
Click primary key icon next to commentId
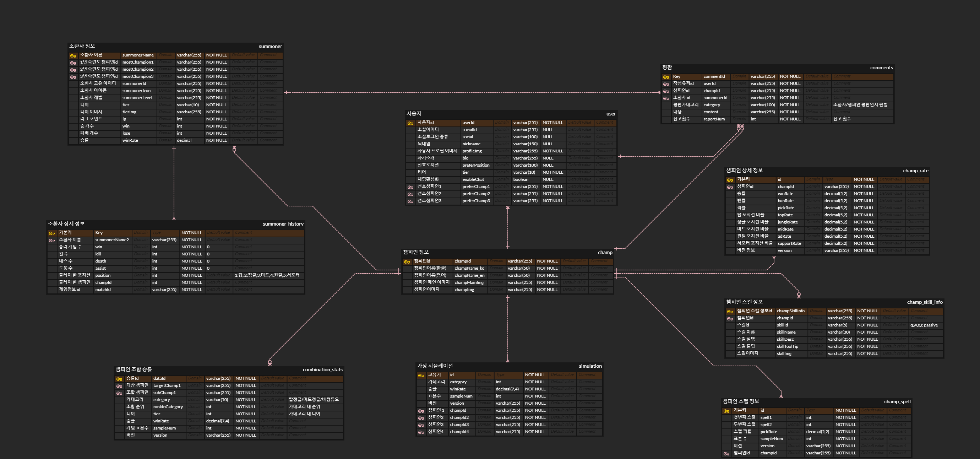pos(666,77)
